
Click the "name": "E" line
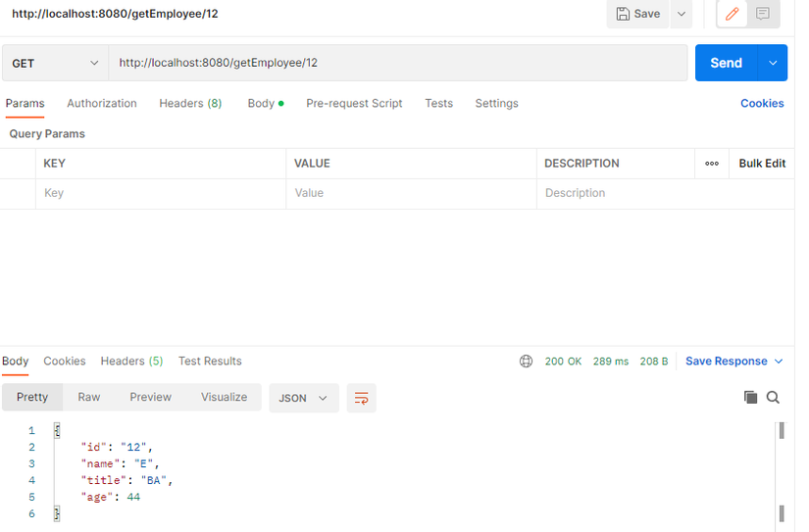(x=120, y=463)
